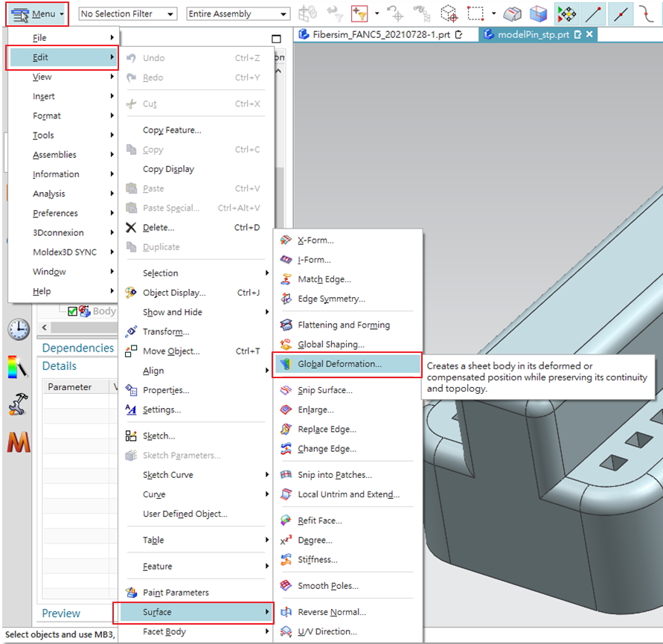Open the Moldex3D SYNC menu
The image size is (663, 644).
coord(63,252)
